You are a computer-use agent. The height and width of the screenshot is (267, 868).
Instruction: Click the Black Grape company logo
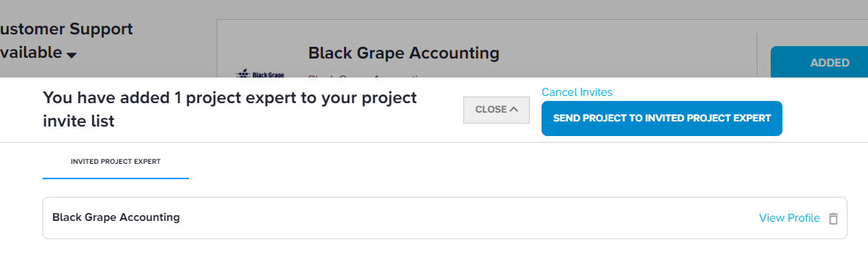coord(260,73)
